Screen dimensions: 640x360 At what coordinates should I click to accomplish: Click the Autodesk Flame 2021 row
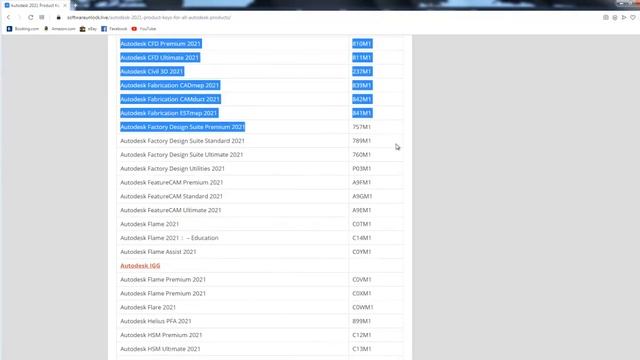click(x=260, y=224)
